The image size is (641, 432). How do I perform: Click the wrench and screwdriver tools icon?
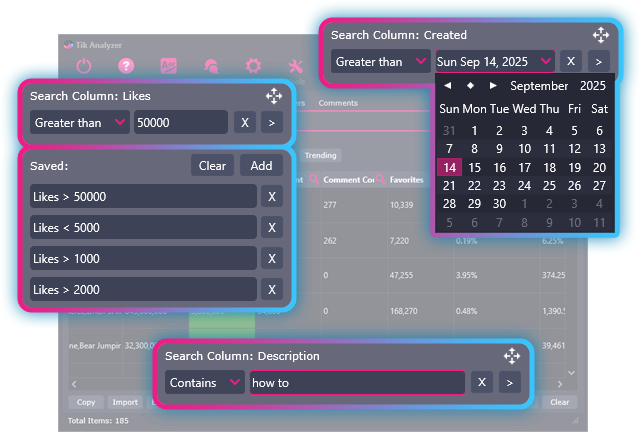click(295, 67)
